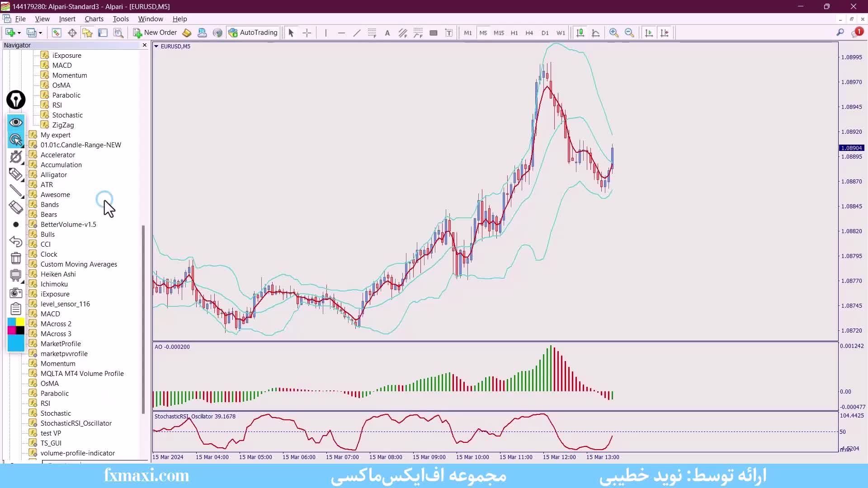Toggle the AutoTrading button

tap(253, 33)
